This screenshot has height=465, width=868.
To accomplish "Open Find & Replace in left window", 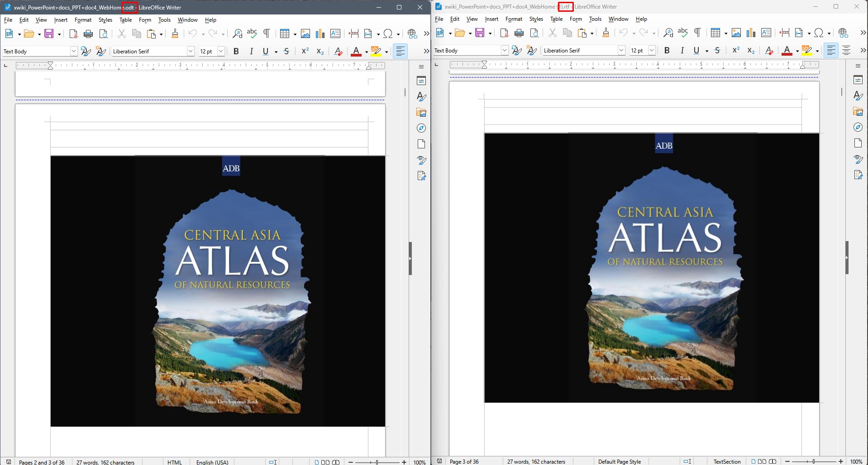I will click(x=237, y=33).
